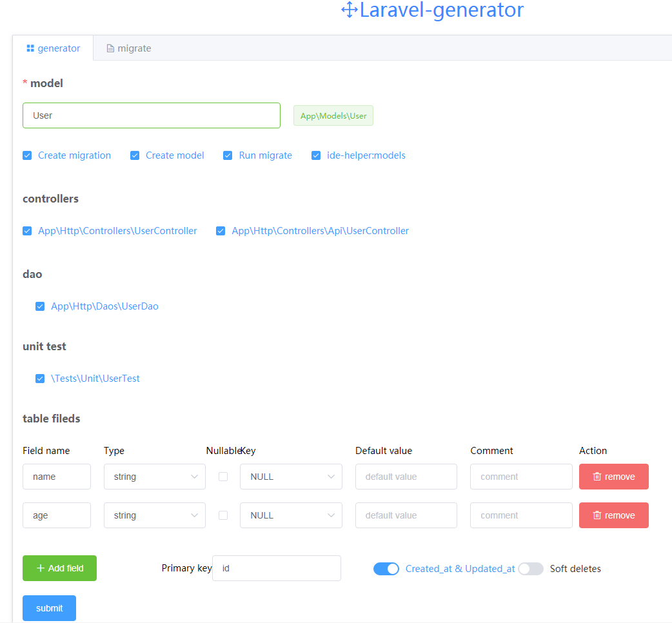
Task: Uncheck the Run migrate checkbox
Action: pos(228,155)
